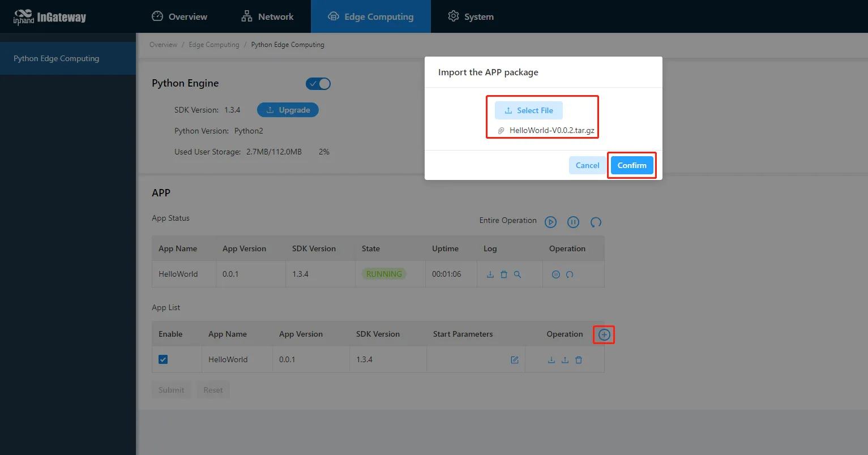This screenshot has height=455, width=868.
Task: Stop the running HelloWorld app in App Status
Action: (556, 274)
